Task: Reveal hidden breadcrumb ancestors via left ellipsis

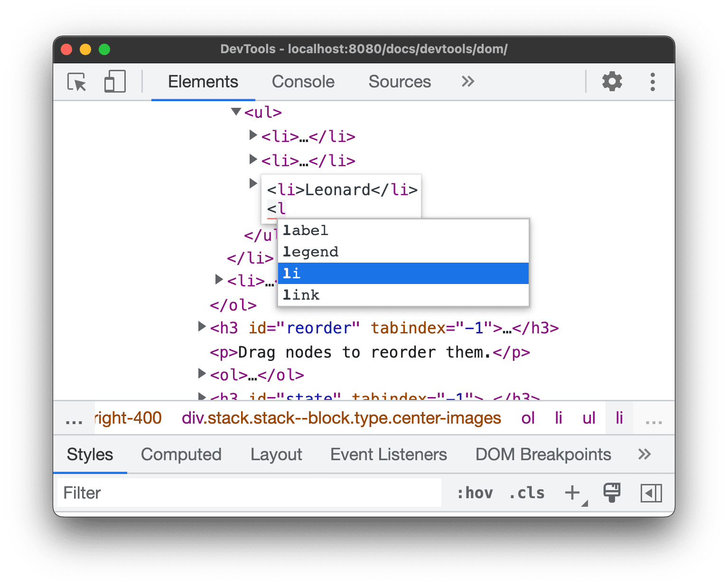Action: click(x=74, y=418)
